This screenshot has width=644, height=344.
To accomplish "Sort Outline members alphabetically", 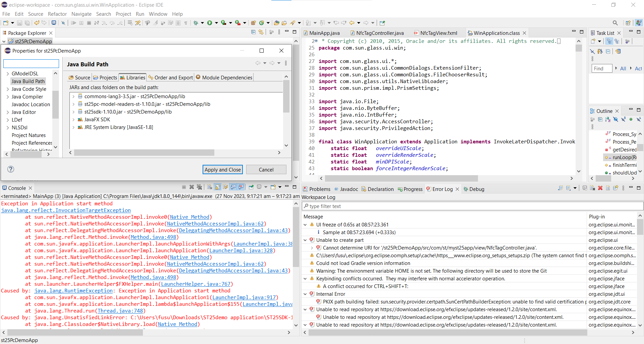I will pyautogui.click(x=607, y=120).
